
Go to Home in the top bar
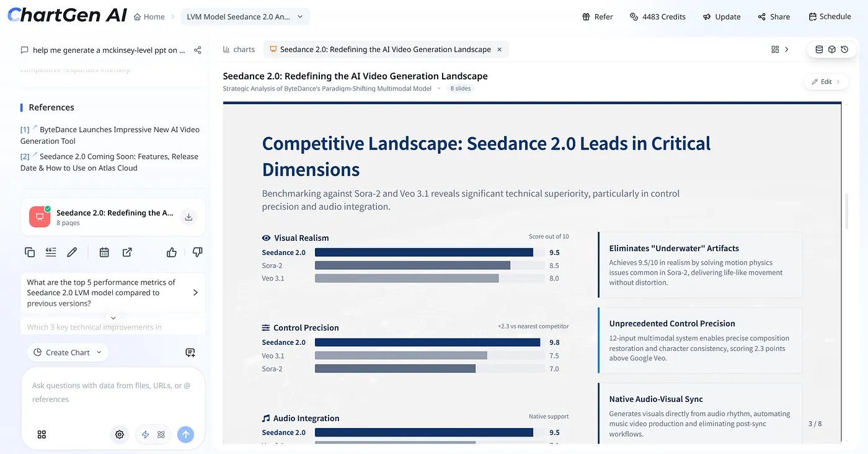point(149,17)
